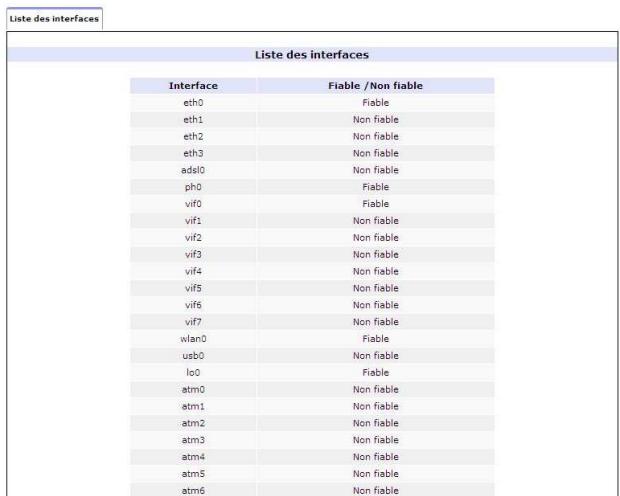Click the Non fiable status for vif3
This screenshot has height=496, width=620.
coord(375,254)
